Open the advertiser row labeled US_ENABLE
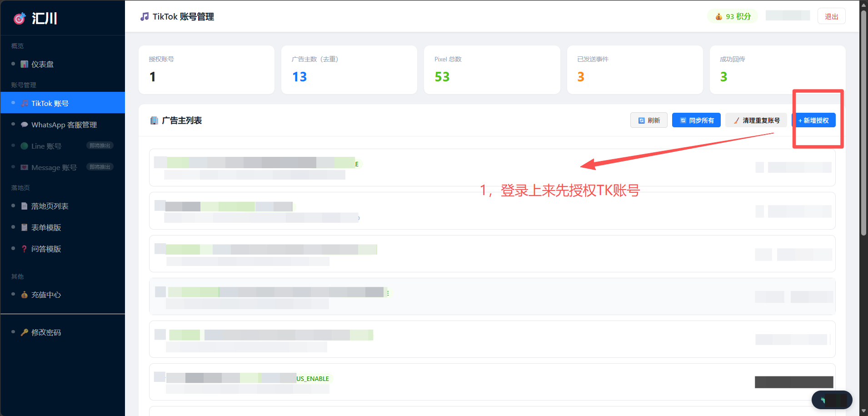The image size is (868, 416). pos(492,382)
